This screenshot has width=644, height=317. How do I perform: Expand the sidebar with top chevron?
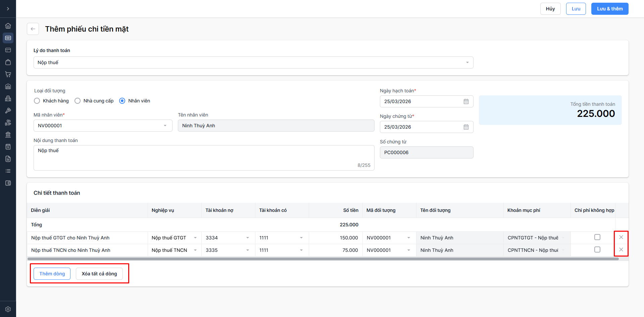pos(8,9)
